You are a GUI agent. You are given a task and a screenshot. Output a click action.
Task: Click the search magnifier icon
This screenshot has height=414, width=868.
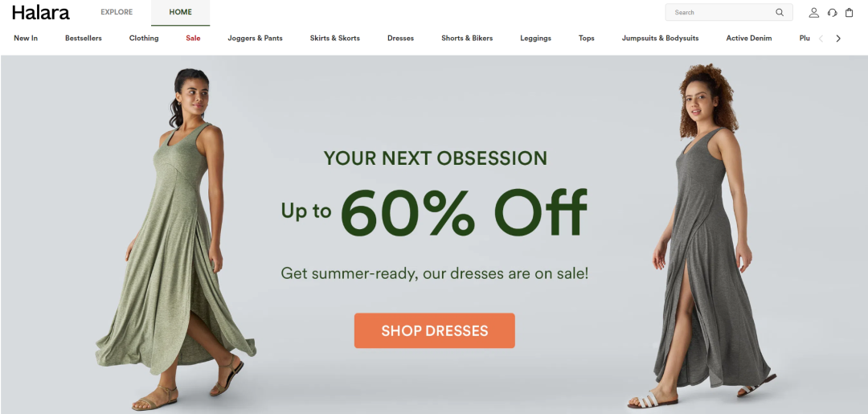pyautogui.click(x=780, y=12)
